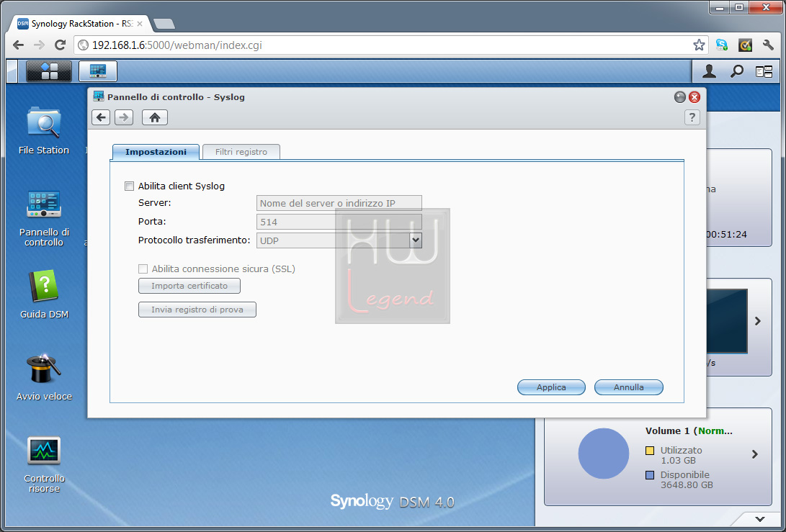Open Pannello di controllo desktop icon
The width and height of the screenshot is (786, 532).
pyautogui.click(x=44, y=218)
